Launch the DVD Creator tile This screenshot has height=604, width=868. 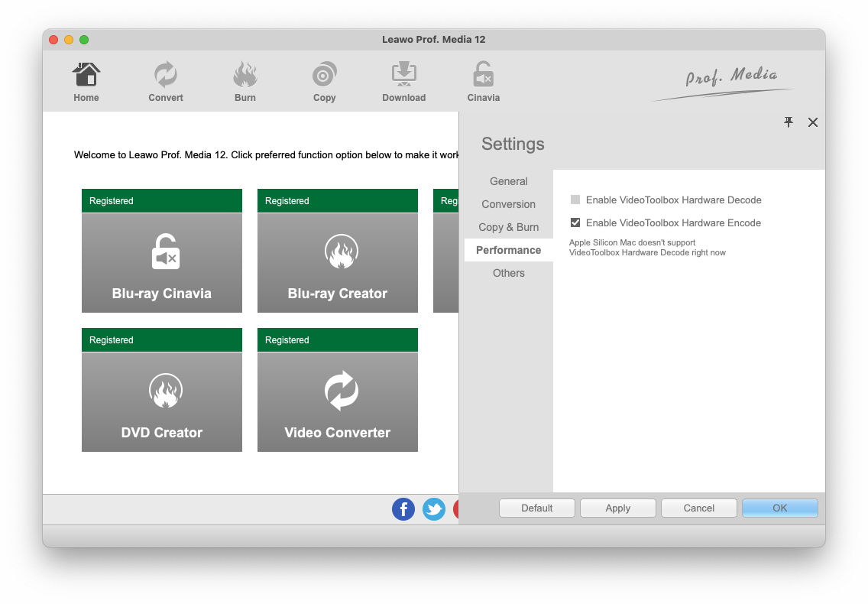click(x=162, y=401)
